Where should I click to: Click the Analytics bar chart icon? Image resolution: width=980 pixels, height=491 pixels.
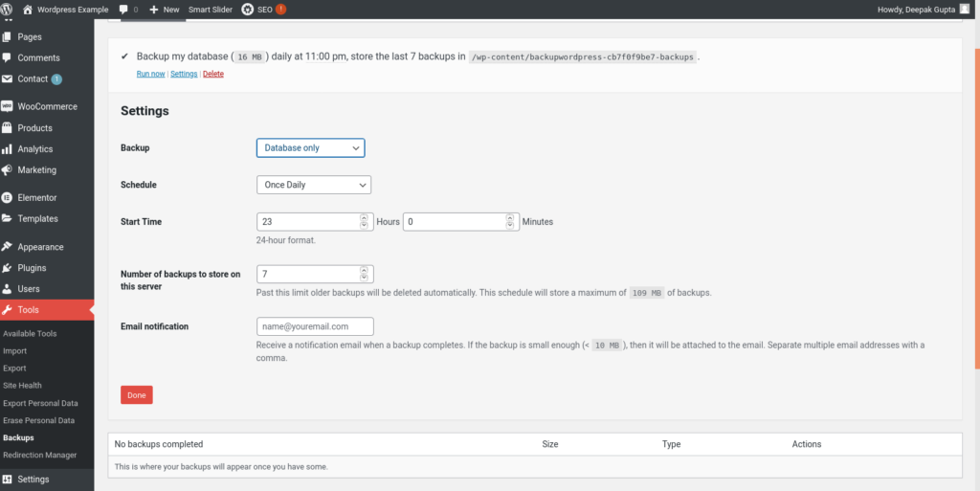(8, 148)
